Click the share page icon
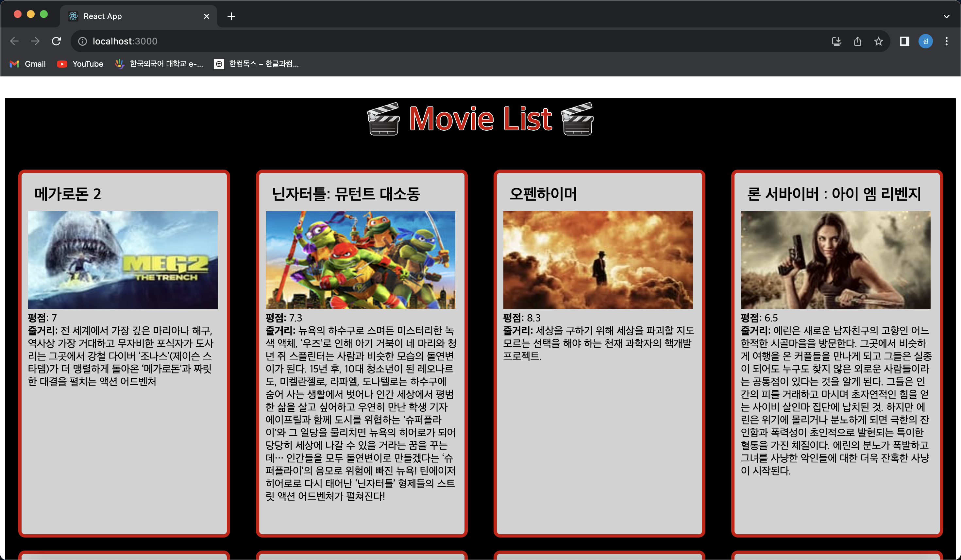This screenshot has height=560, width=961. tap(858, 41)
